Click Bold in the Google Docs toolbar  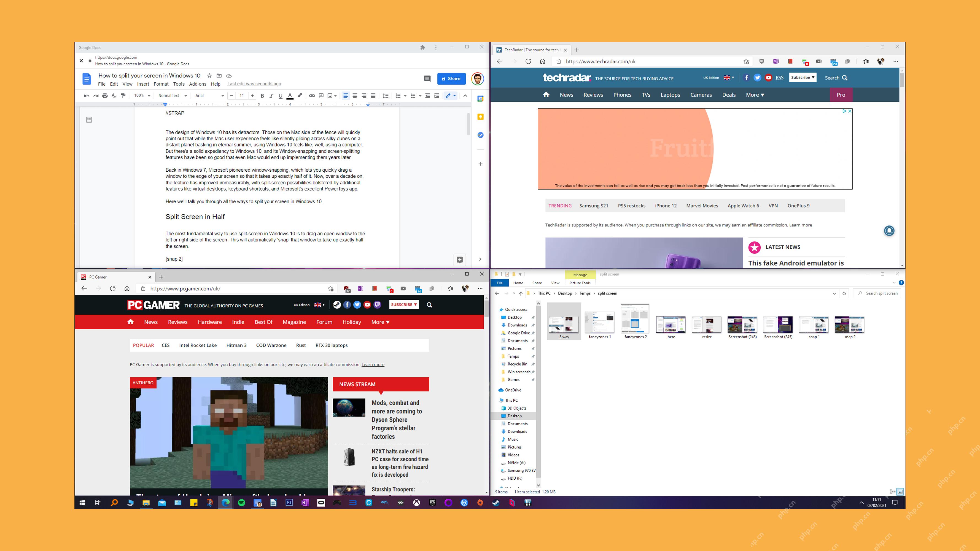[262, 96]
